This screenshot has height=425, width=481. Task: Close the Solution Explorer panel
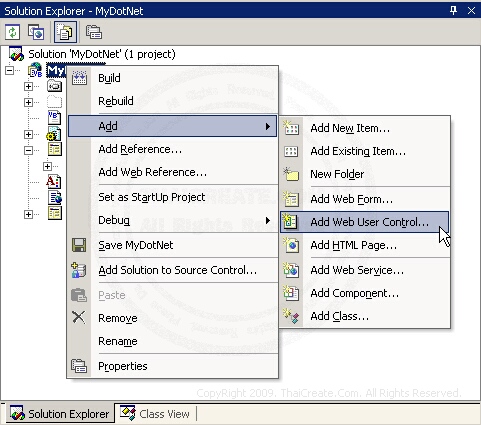[471, 11]
